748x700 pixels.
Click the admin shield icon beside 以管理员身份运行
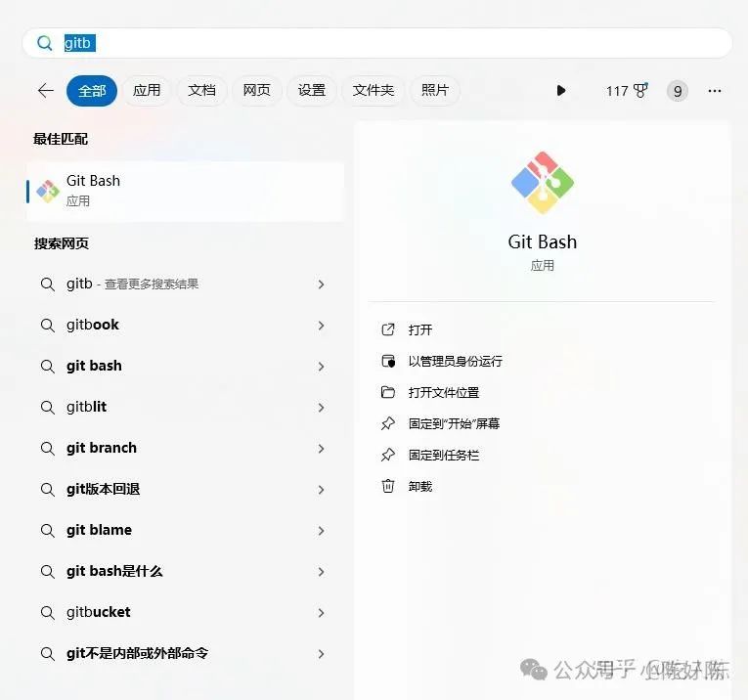(x=388, y=361)
